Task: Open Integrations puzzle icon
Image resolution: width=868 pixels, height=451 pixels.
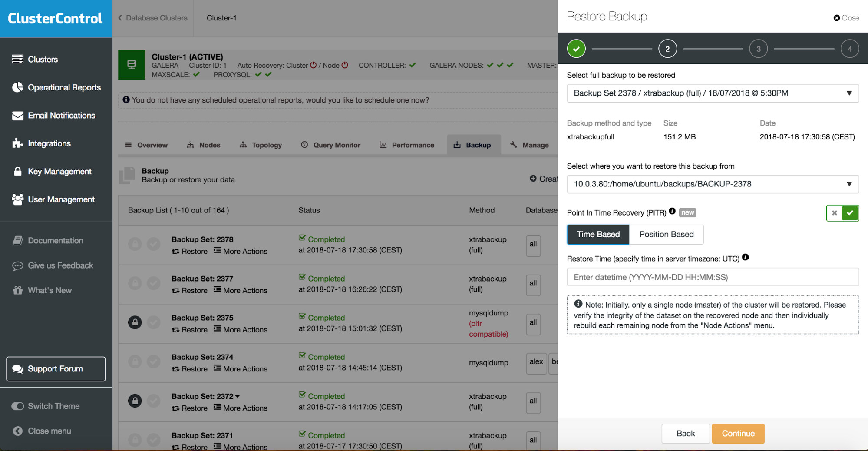Action: click(x=18, y=143)
